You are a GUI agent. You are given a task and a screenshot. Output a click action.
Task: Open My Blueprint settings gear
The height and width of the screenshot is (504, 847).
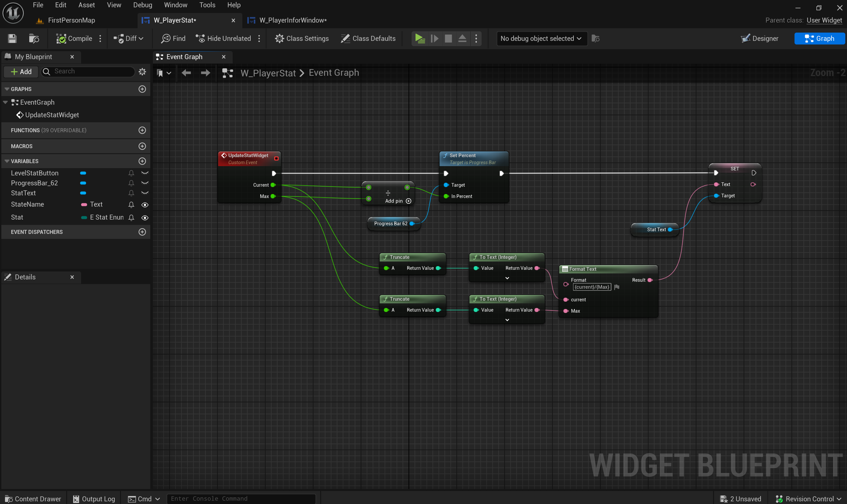coord(142,72)
